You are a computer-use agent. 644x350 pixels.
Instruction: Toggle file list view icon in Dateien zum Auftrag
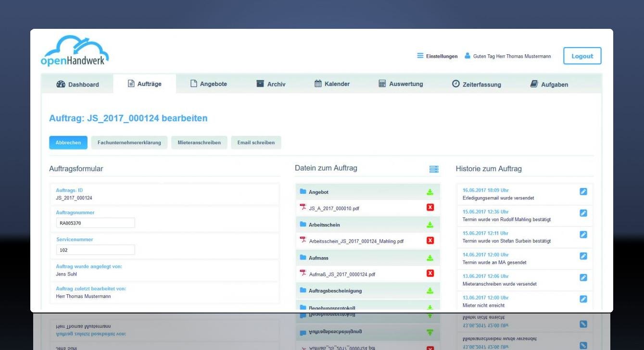[434, 169]
